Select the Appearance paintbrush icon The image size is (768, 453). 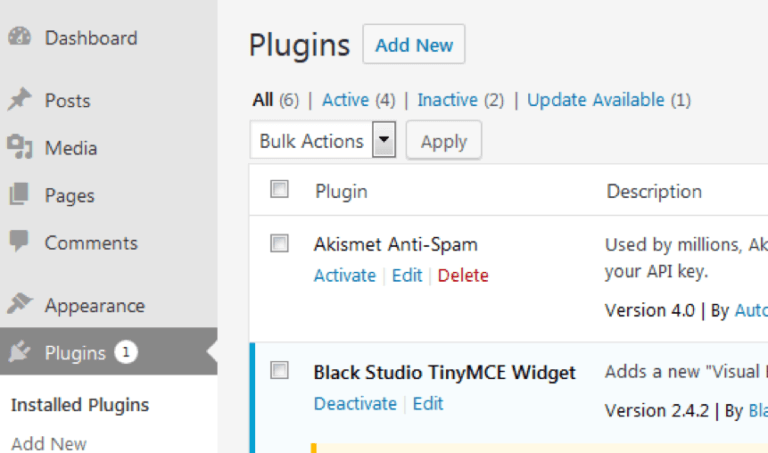coord(20,304)
